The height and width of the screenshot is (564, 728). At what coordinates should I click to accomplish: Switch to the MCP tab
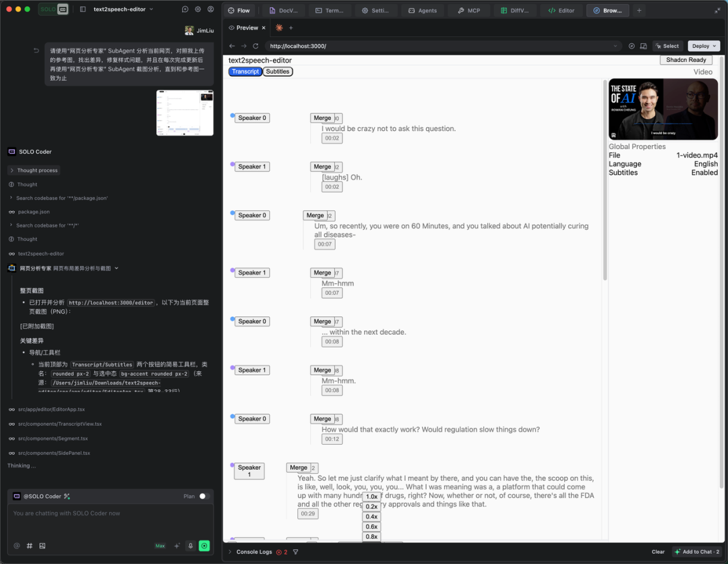click(470, 10)
